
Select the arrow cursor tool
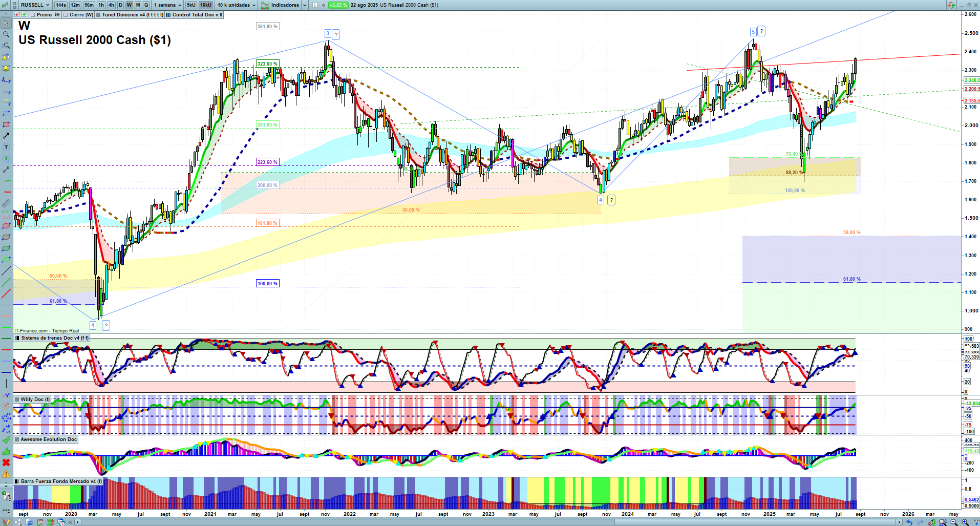tap(6, 24)
